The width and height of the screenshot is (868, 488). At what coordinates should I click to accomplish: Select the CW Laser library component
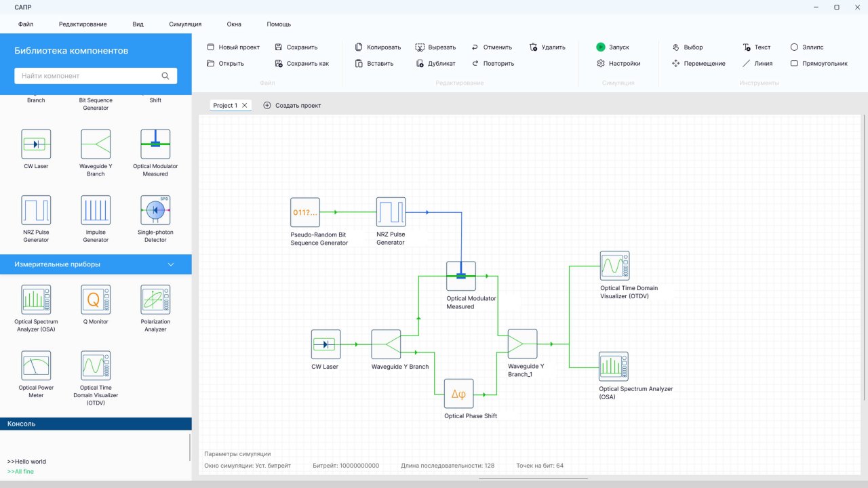tap(36, 144)
